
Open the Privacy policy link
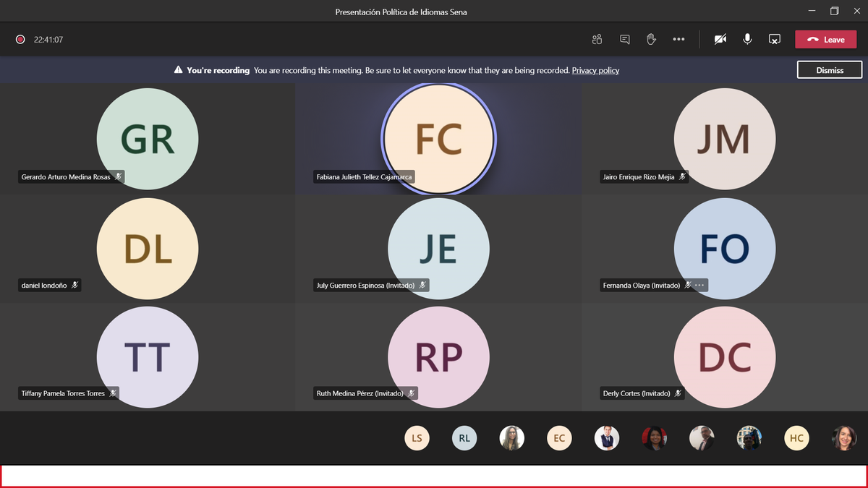pos(595,70)
